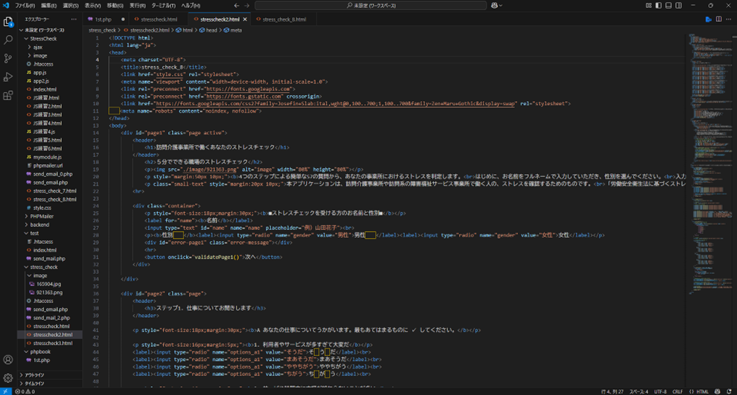Open the Run and Debug view
Viewport: 737px width, 395px height.
(8, 77)
